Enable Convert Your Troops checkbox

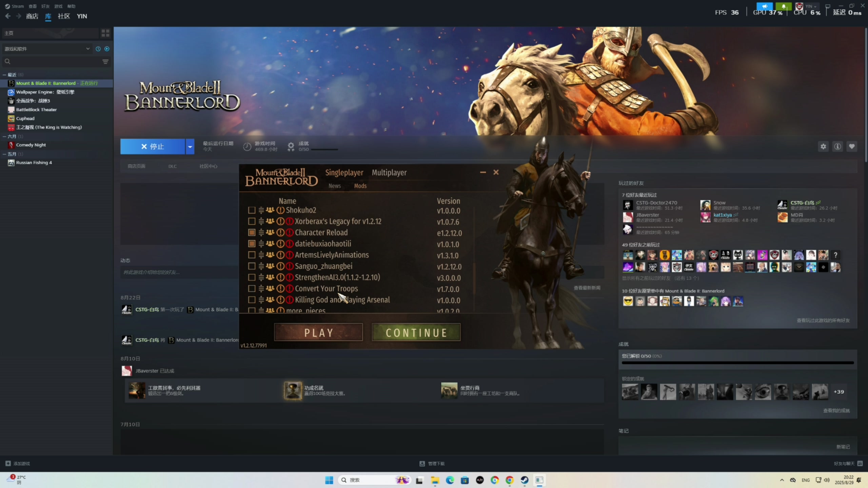[x=252, y=288]
